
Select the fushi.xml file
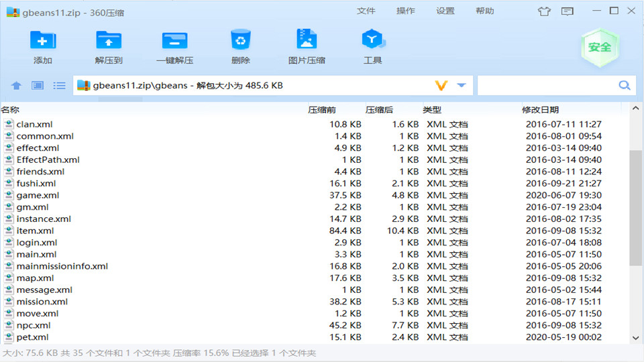click(36, 184)
